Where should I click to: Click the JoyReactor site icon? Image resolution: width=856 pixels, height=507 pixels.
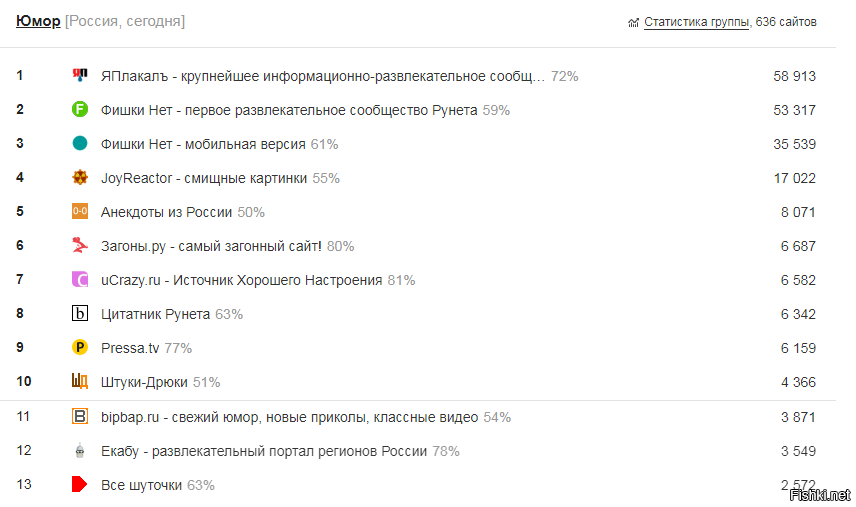80,177
